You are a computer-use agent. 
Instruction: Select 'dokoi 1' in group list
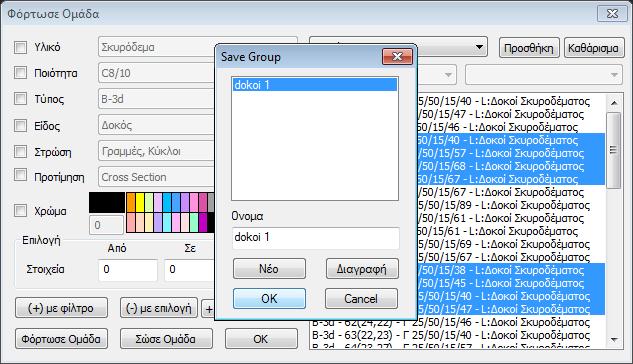(x=314, y=85)
